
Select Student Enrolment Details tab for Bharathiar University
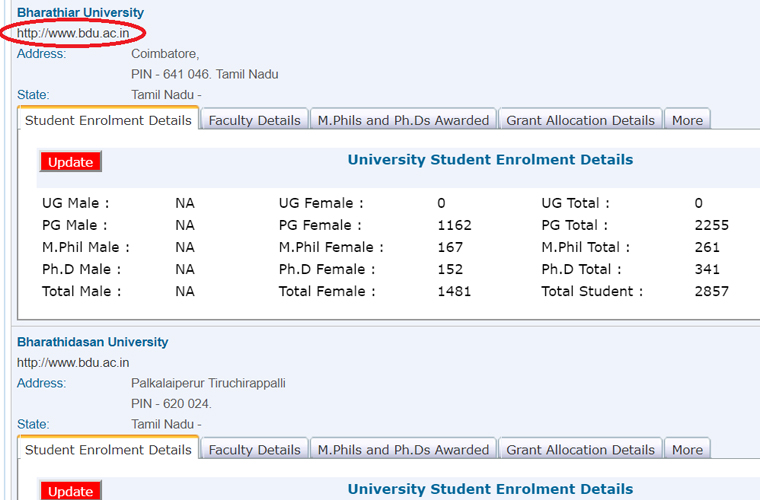108,120
